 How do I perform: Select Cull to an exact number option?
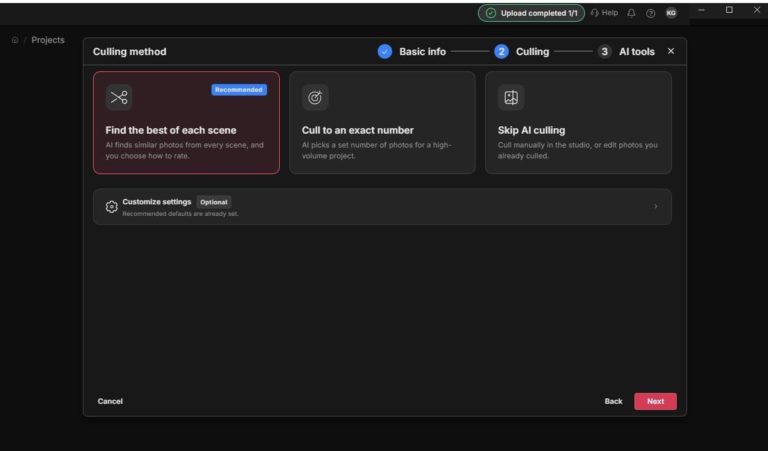(383, 122)
